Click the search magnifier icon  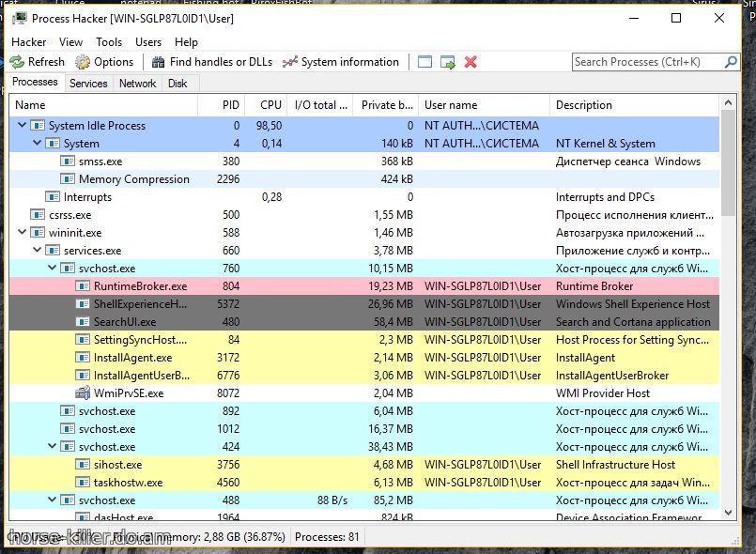731,62
